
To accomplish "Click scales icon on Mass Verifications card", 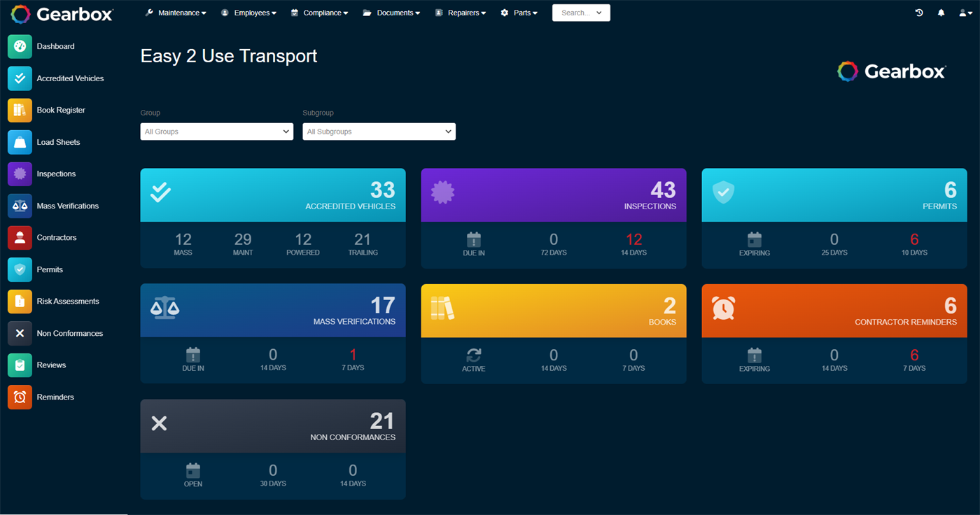I will click(x=164, y=308).
